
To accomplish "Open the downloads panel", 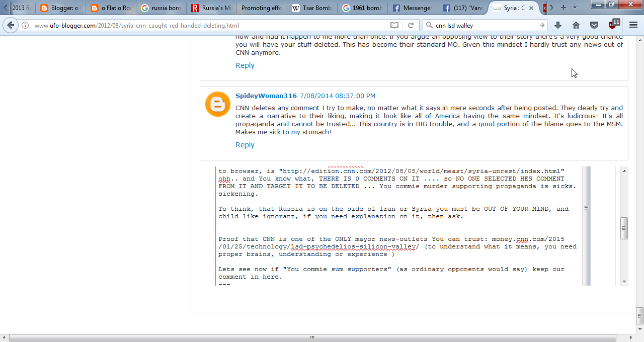I will (558, 25).
